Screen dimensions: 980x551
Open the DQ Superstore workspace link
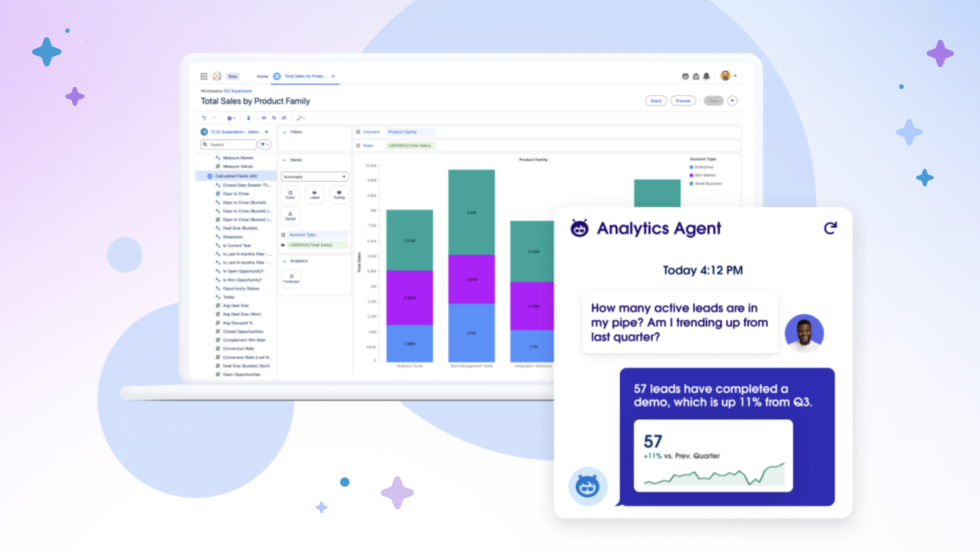pos(237,91)
